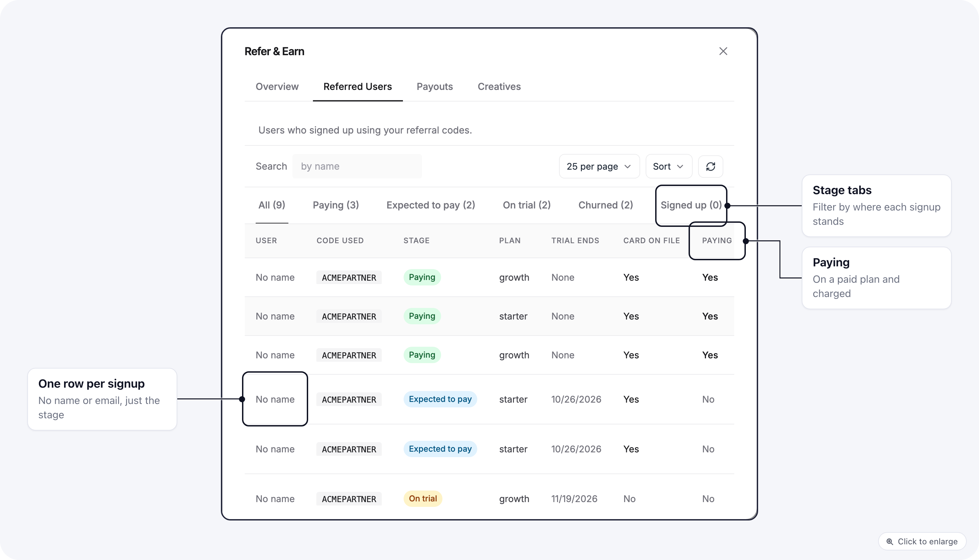Click the Stage tabs annotation card
The width and height of the screenshot is (979, 560).
(876, 206)
